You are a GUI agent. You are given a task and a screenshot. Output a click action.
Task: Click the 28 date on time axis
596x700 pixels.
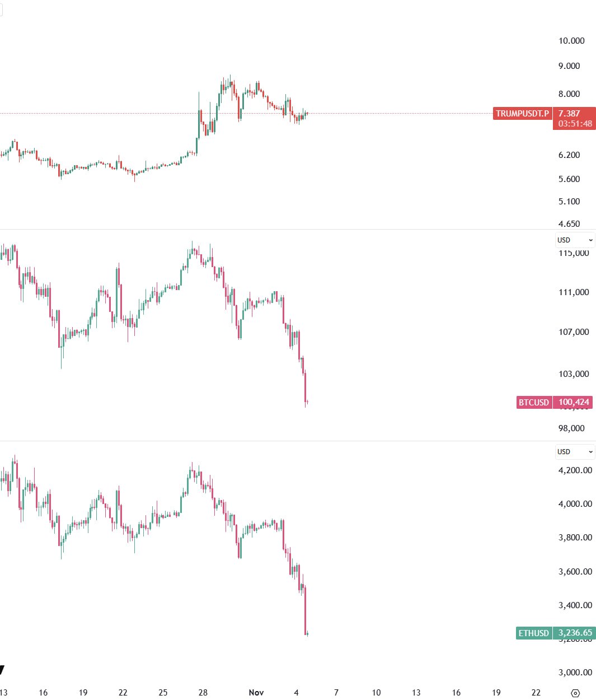203,693
